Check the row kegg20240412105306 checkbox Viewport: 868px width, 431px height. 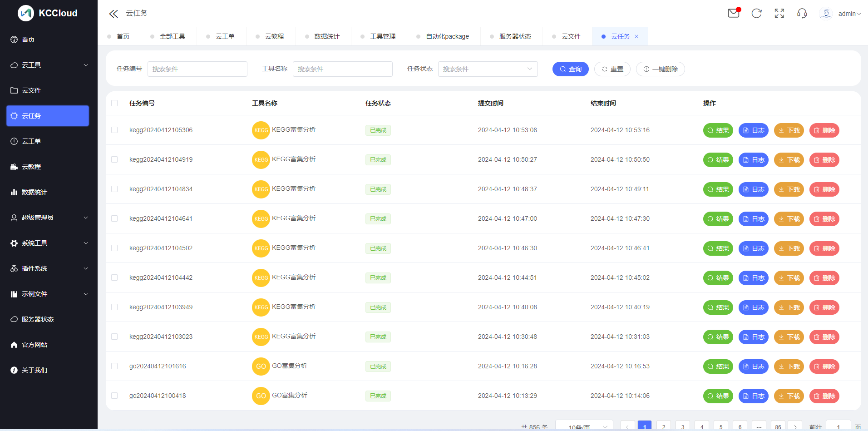click(114, 130)
